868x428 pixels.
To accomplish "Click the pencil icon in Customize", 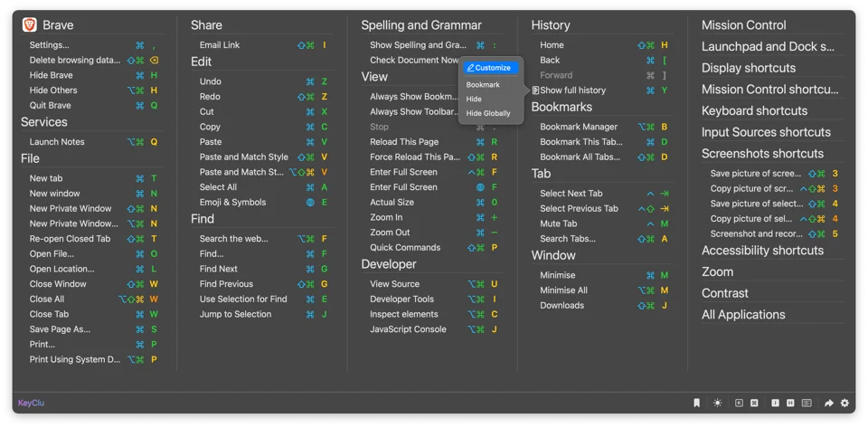I will pos(470,68).
